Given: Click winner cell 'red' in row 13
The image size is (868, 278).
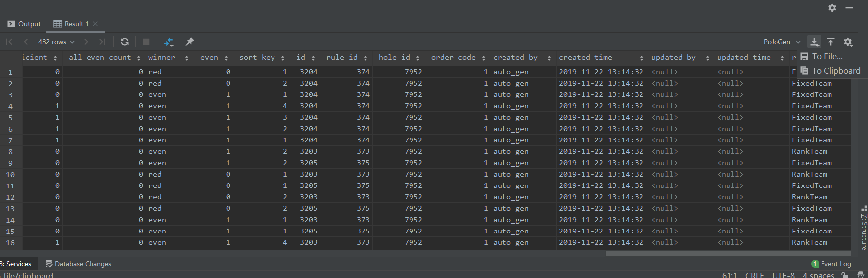Looking at the screenshot, I should tap(170, 208).
